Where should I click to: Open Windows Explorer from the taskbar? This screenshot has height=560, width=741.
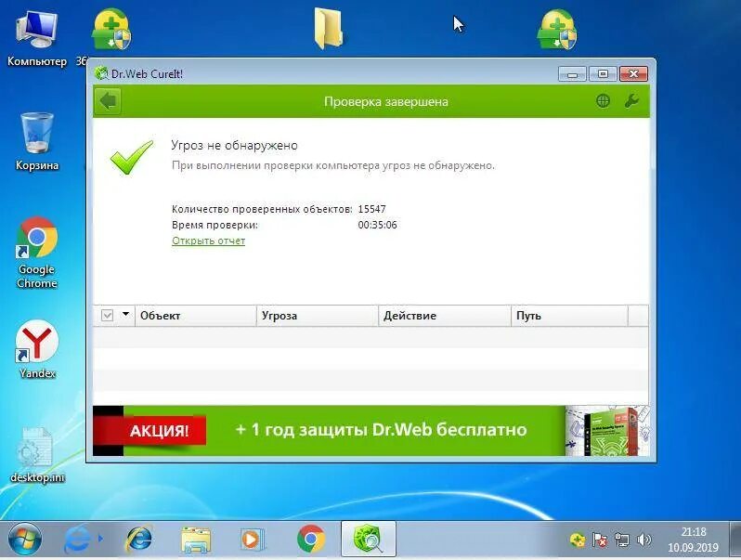click(196, 540)
